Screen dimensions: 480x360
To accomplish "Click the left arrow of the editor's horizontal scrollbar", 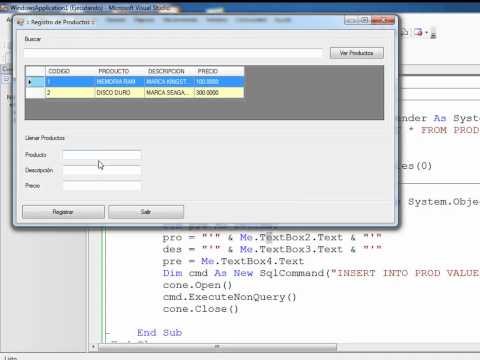I will (x=93, y=347).
